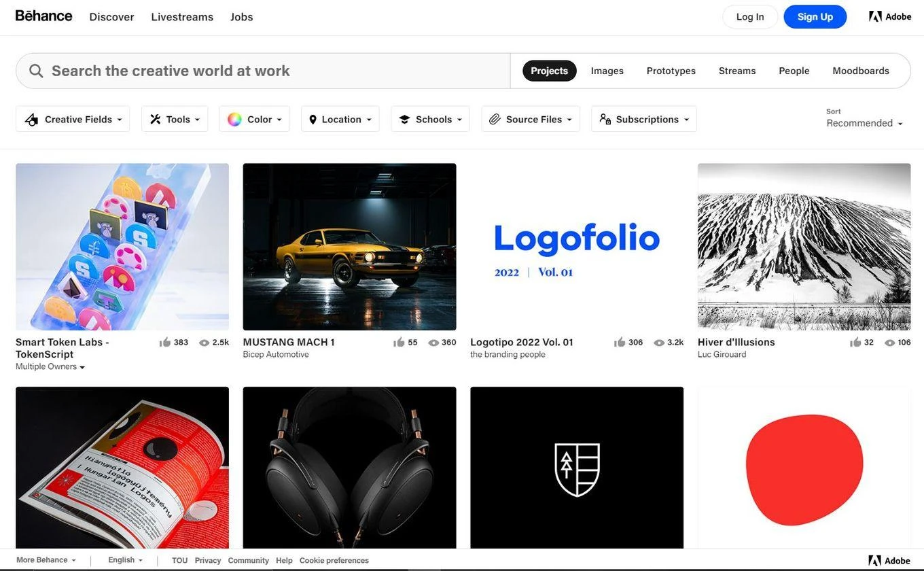Go to Discover in top navigation
This screenshot has width=924, height=571.
pyautogui.click(x=112, y=17)
